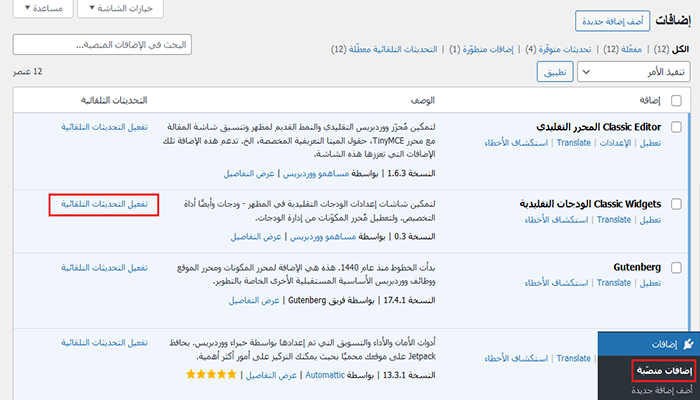Click the plug icon beside إضافات in the sidebar
Image resolution: width=700 pixels, height=400 pixels.
point(688,344)
